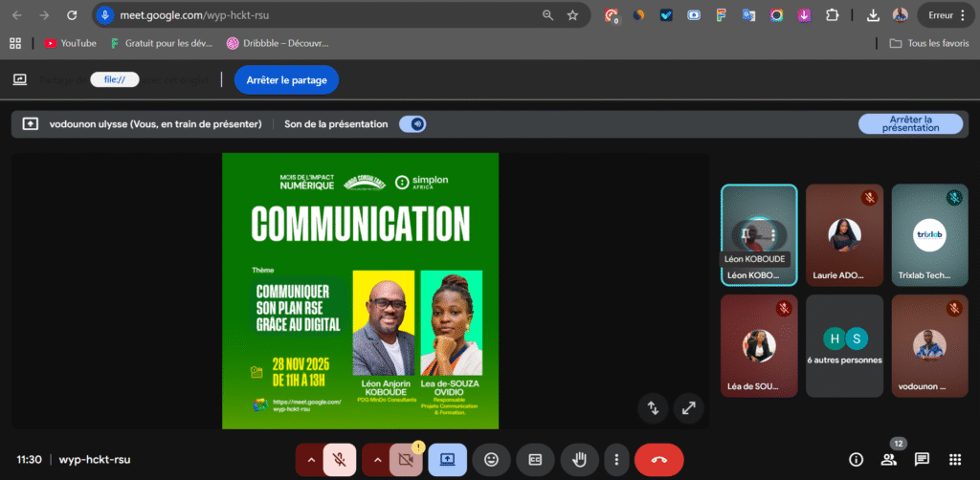Expand presentation to fullscreen
980x480 pixels.
(689, 408)
